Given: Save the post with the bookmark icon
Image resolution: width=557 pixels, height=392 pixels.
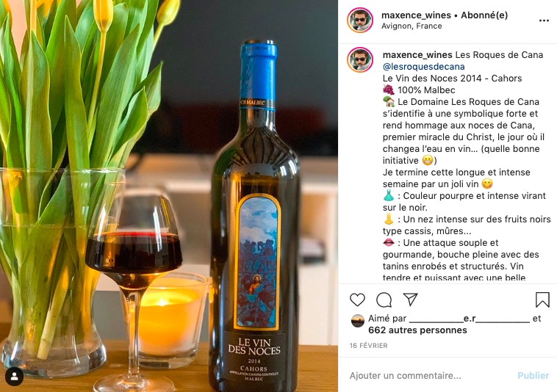Looking at the screenshot, I should [x=542, y=300].
